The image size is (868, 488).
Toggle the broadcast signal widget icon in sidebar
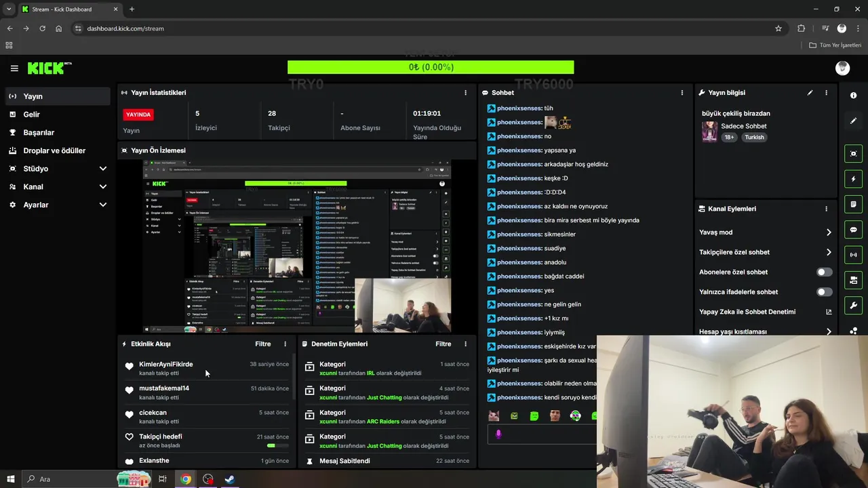click(x=853, y=255)
